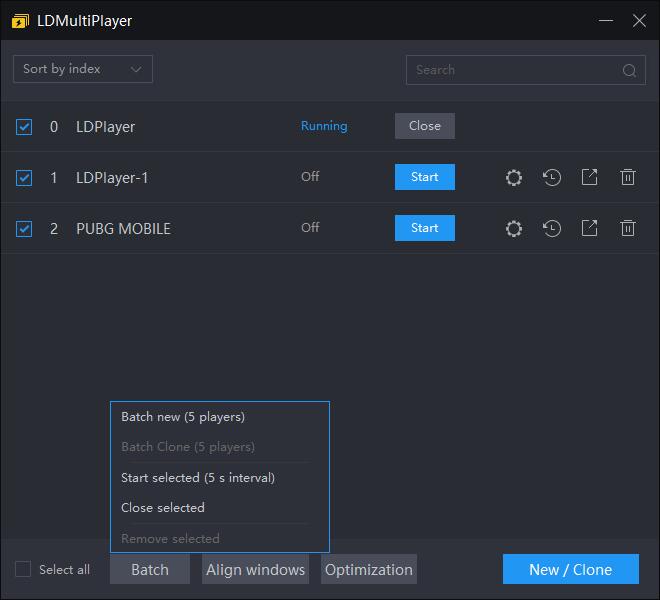Click the LDPlayer-1 instance name

(x=112, y=178)
